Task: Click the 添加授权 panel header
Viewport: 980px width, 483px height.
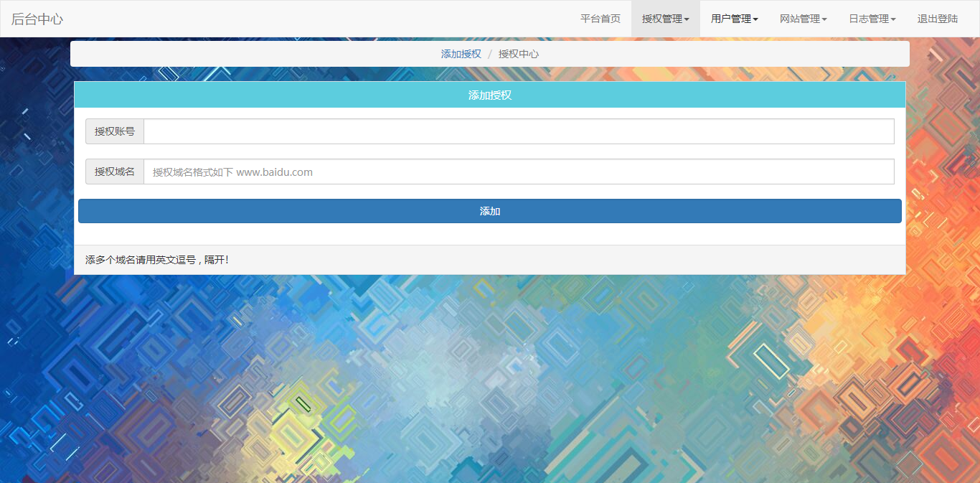Action: pyautogui.click(x=489, y=95)
